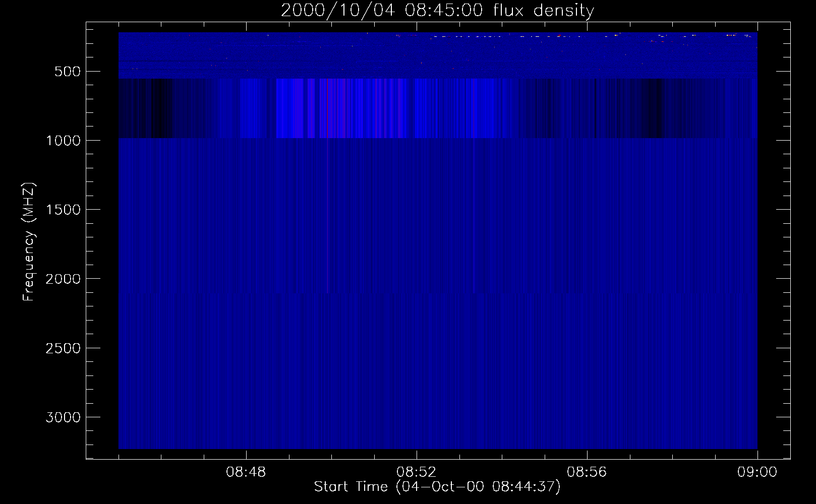Select the 500 frequency tick label
Screen dimensions: 816x504
[68, 72]
